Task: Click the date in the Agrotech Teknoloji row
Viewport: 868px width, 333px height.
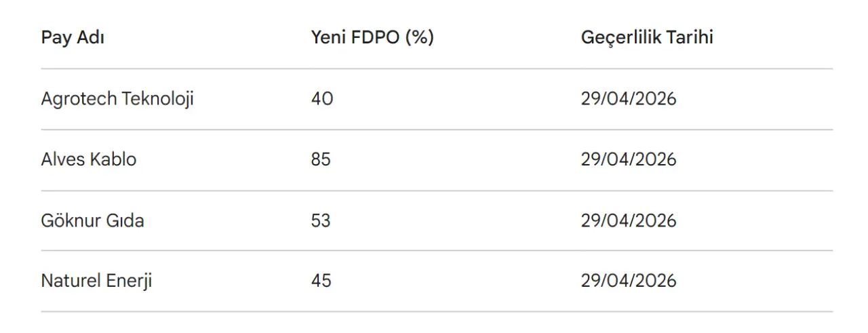Action: click(628, 99)
